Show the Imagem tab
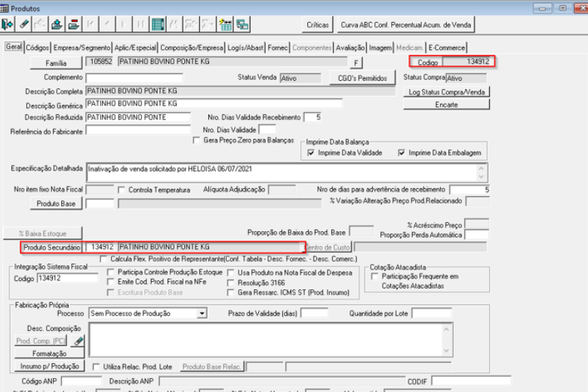588x392 pixels. [x=380, y=48]
